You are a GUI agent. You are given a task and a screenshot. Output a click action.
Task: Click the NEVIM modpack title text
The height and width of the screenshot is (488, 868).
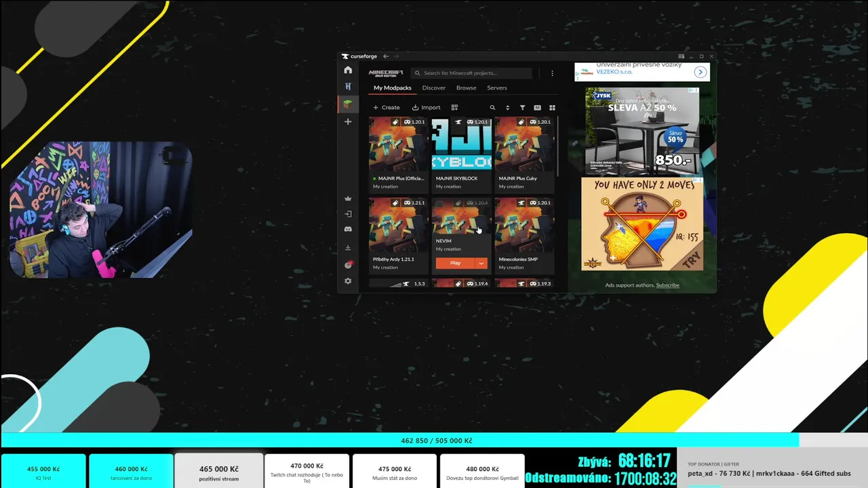(443, 241)
